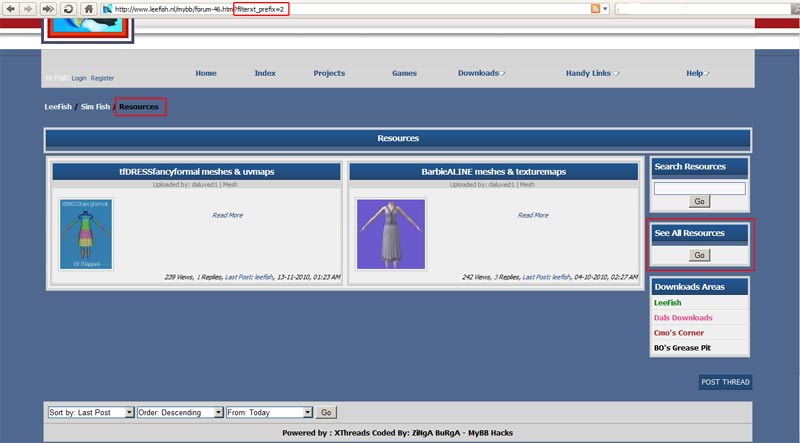Reload the page with the refresh icon

[67, 8]
